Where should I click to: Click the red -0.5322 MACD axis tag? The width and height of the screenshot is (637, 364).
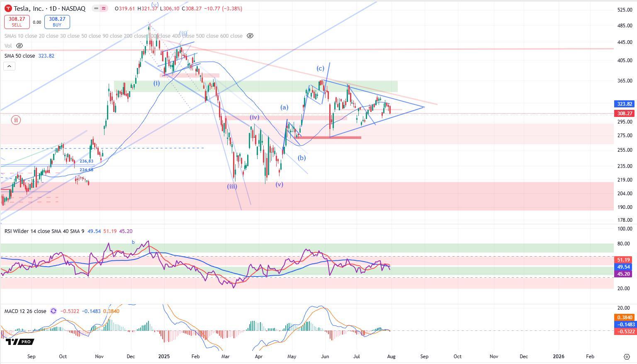click(625, 331)
